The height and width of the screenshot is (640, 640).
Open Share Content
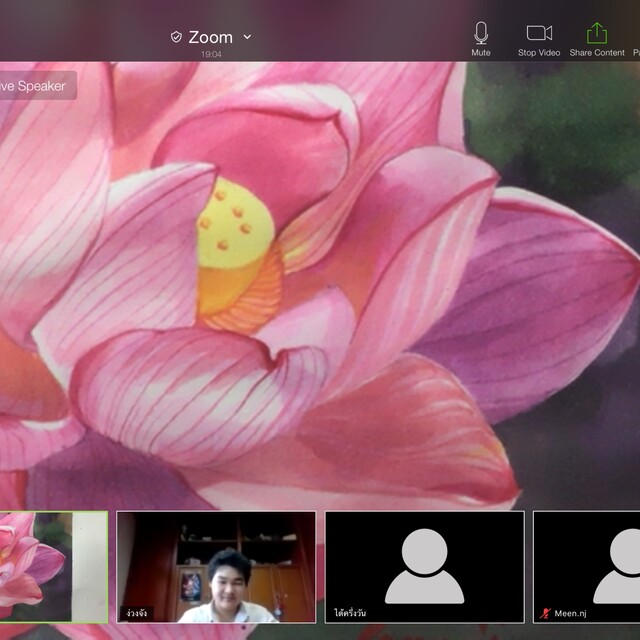pos(597,39)
